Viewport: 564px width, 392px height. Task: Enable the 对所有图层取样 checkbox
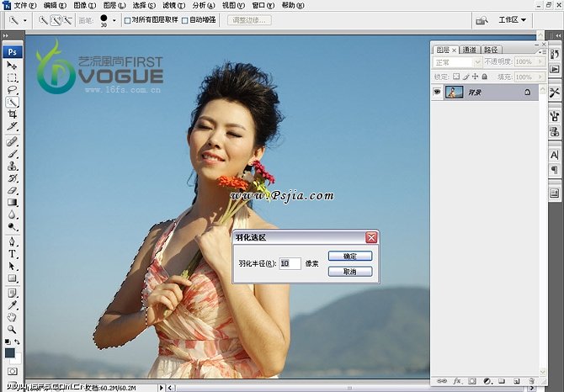(128, 19)
